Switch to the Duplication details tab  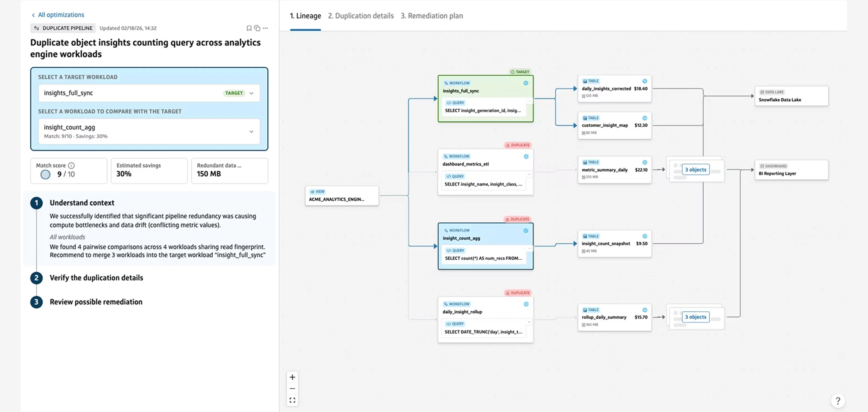click(x=361, y=16)
